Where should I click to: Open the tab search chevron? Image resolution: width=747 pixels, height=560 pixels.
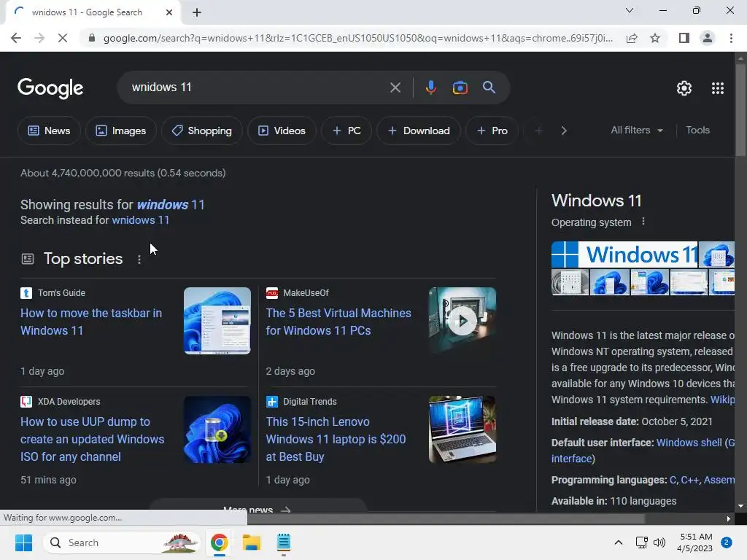coord(630,10)
